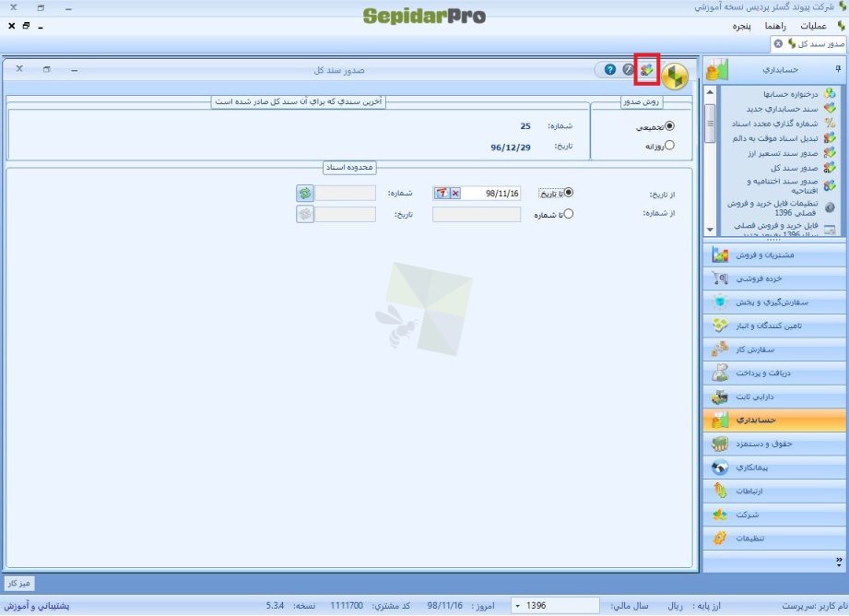Click the last voucher date "96/12/29"
The width and height of the screenshot is (849, 616).
pyautogui.click(x=511, y=147)
